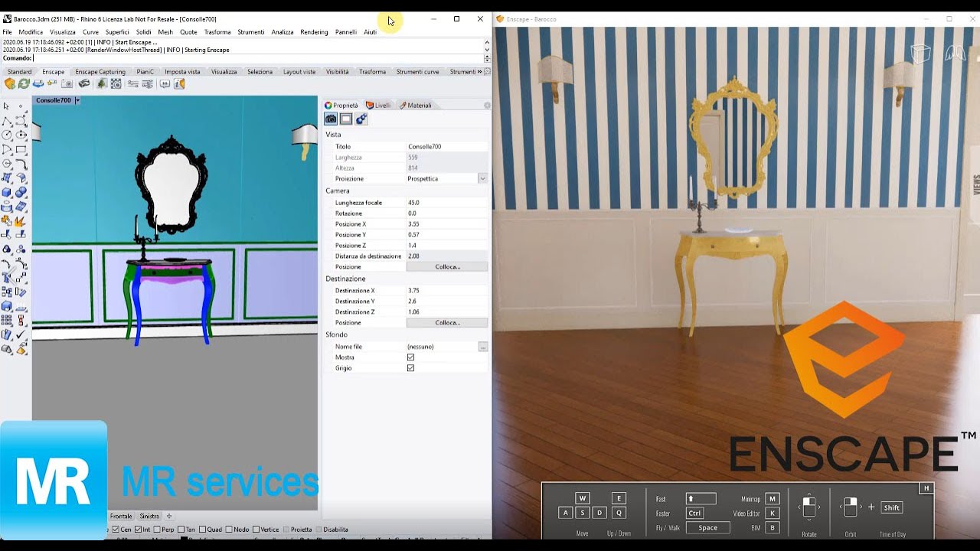The width and height of the screenshot is (980, 551).
Task: Click the Explode tool icon
Action: click(21, 221)
